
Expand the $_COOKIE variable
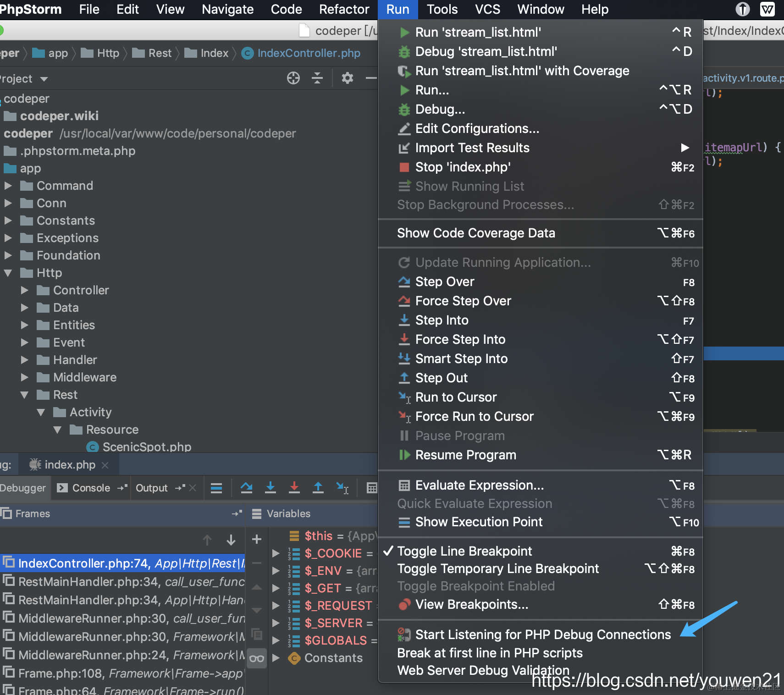(x=276, y=553)
